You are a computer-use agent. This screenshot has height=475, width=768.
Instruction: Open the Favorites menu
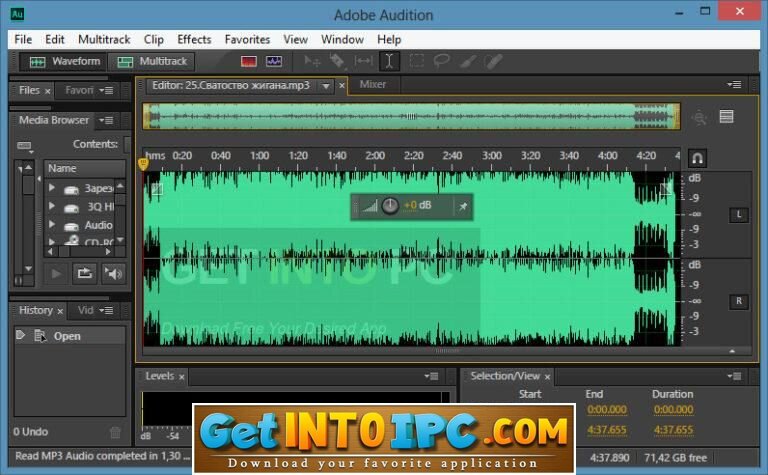(247, 39)
